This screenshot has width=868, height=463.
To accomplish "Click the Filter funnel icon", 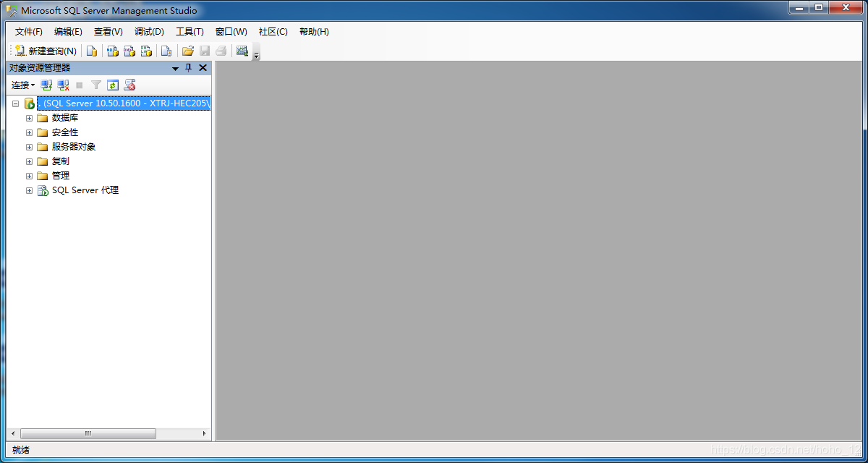I will click(96, 85).
